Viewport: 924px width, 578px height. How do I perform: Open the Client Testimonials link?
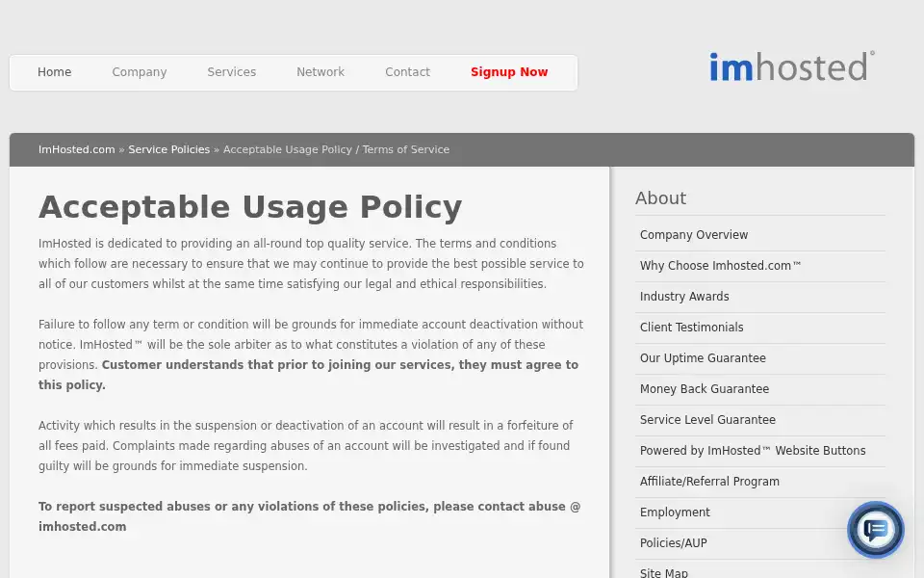pyautogui.click(x=691, y=328)
